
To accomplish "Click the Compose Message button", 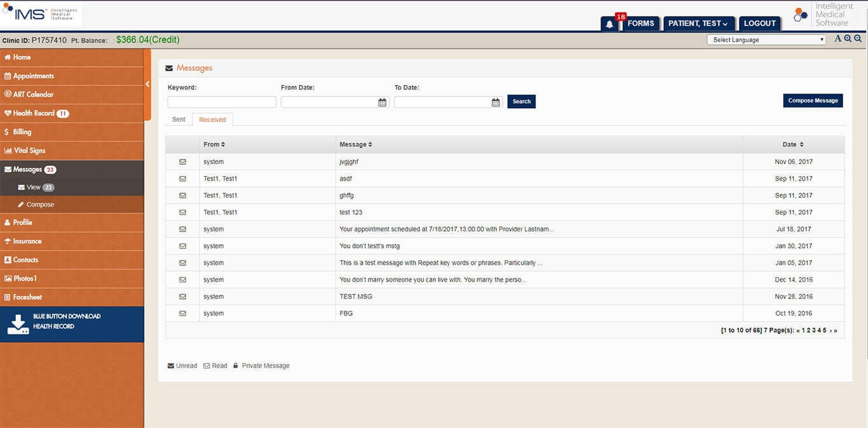I will (813, 100).
